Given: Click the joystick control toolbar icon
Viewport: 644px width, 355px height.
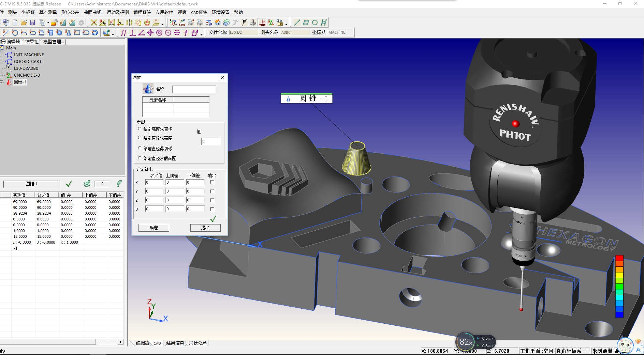Looking at the screenshot, I should pos(253,22).
